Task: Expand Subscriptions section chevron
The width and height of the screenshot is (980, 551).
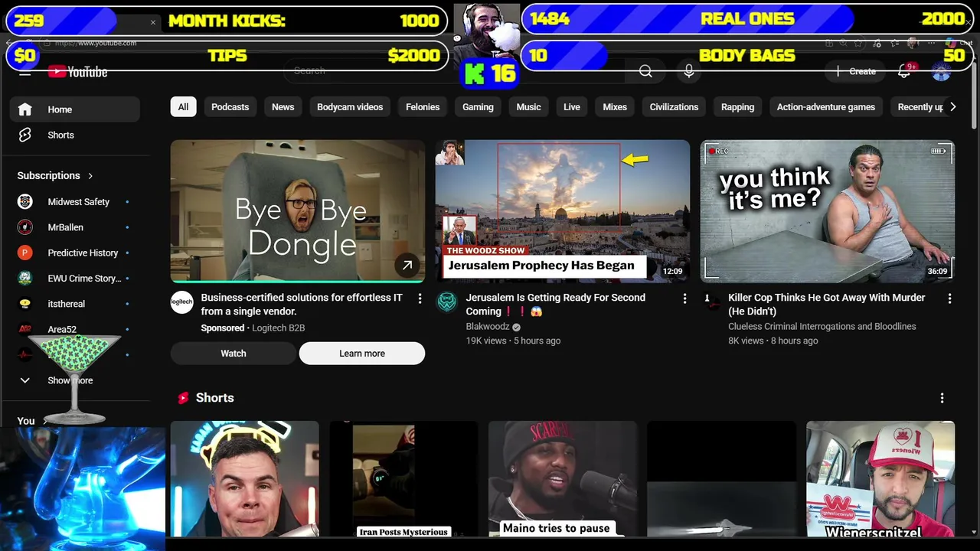Action: point(90,176)
